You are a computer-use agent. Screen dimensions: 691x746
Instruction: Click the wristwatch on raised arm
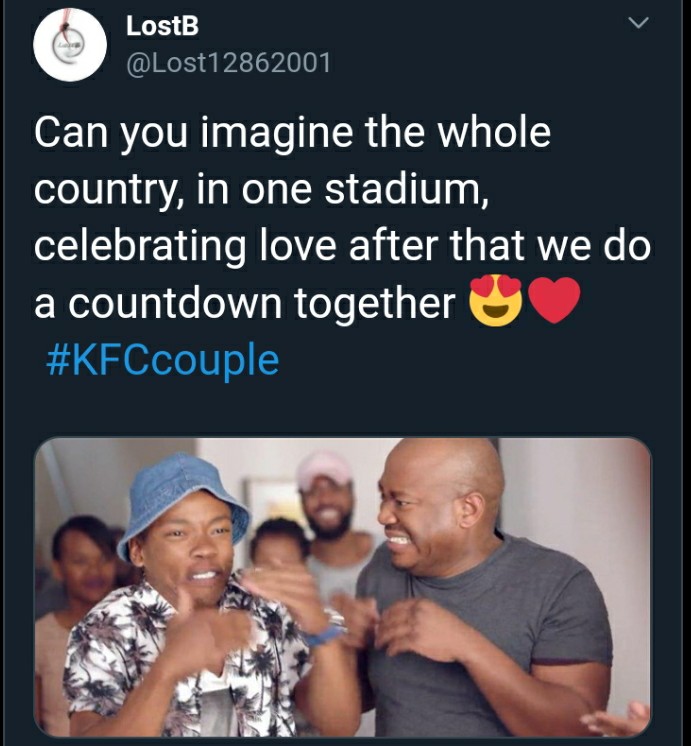(336, 620)
